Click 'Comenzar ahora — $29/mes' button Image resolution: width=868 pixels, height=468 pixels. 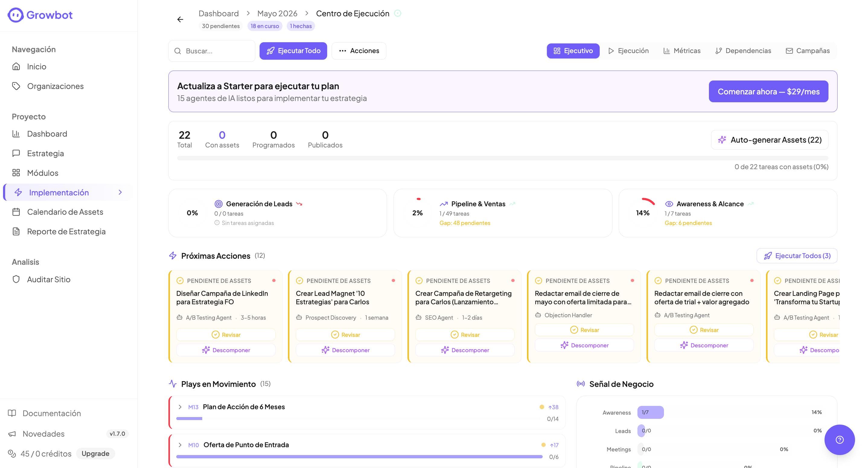768,91
